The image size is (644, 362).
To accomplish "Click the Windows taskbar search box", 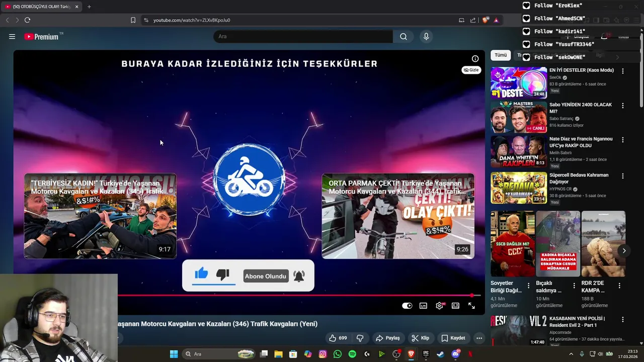I will [219, 354].
